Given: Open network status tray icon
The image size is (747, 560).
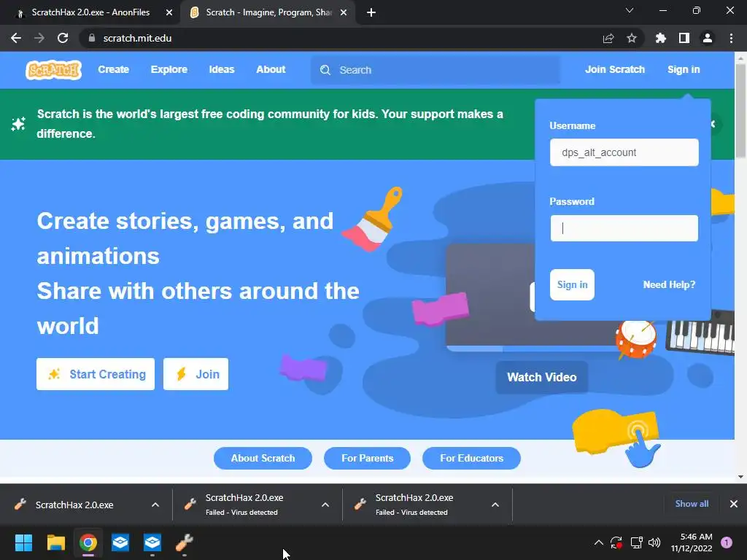Looking at the screenshot, I should 636,542.
